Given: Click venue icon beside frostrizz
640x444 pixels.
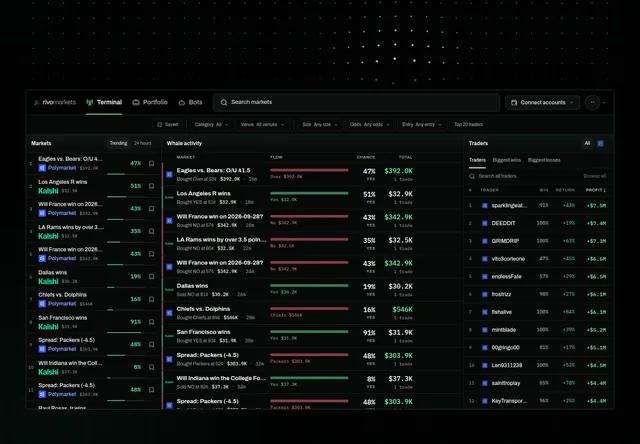Looking at the screenshot, I should [x=485, y=294].
